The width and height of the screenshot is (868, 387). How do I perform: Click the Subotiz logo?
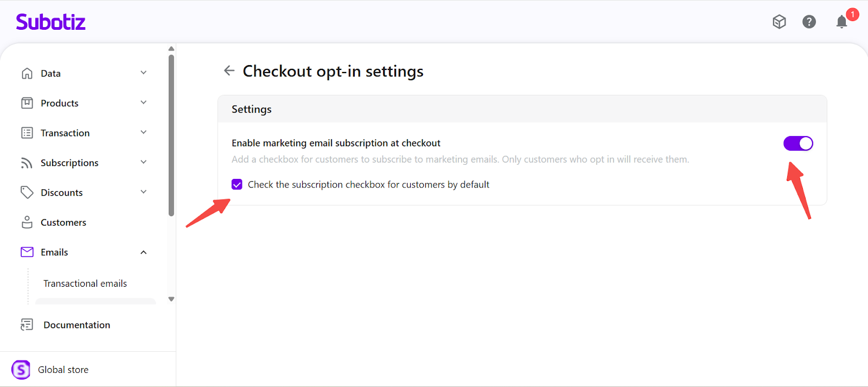(50, 22)
